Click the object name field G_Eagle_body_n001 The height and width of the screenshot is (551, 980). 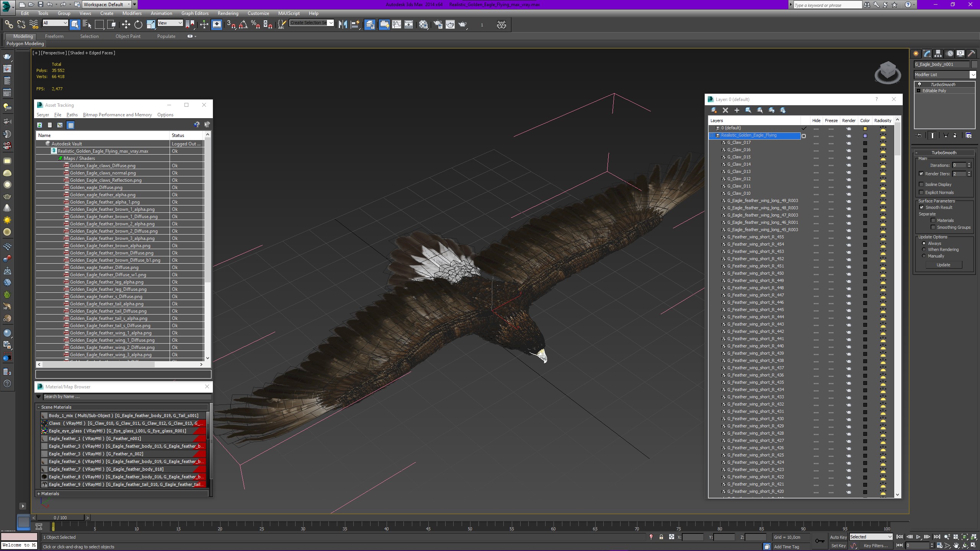pyautogui.click(x=941, y=64)
